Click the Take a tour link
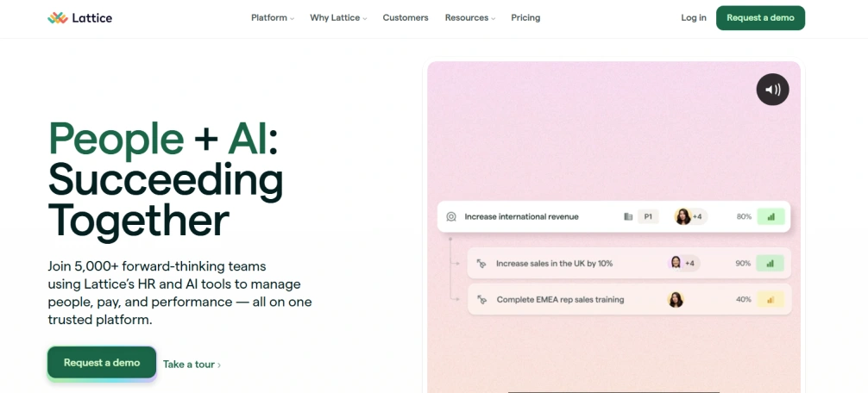The image size is (868, 393). [x=192, y=365]
